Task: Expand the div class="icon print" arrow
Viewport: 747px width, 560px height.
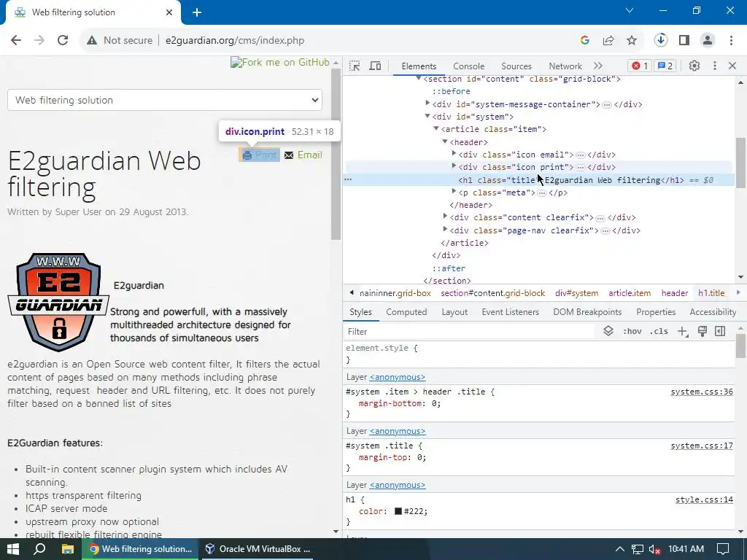Action: 454,166
